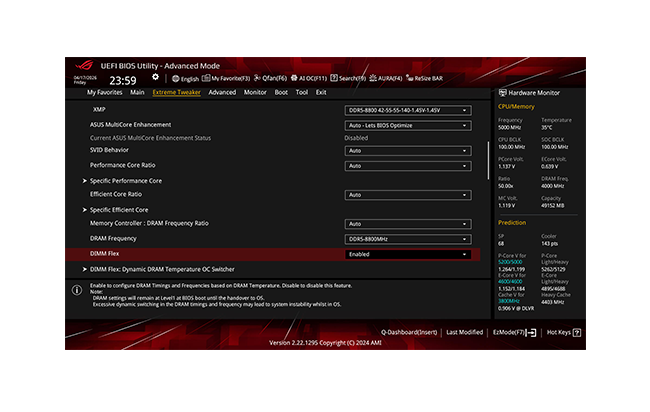Open My Favorite(F3) icon
The height and width of the screenshot is (412, 650).
tap(206, 78)
